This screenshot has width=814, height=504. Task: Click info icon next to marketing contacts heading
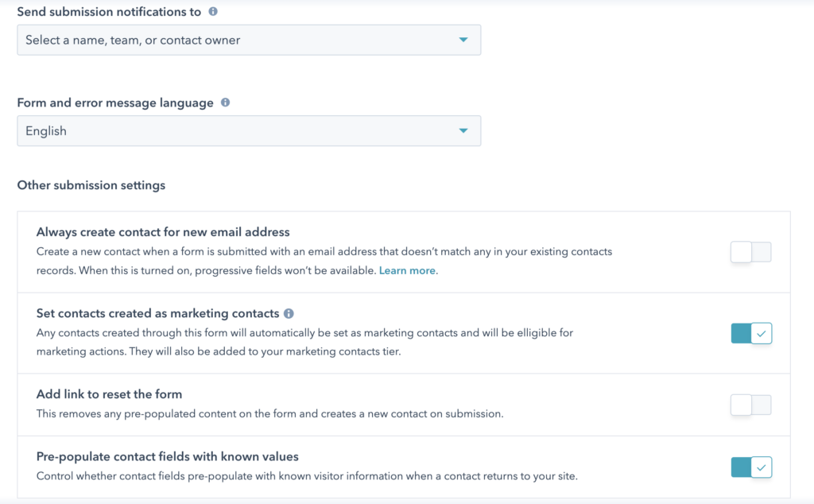289,313
